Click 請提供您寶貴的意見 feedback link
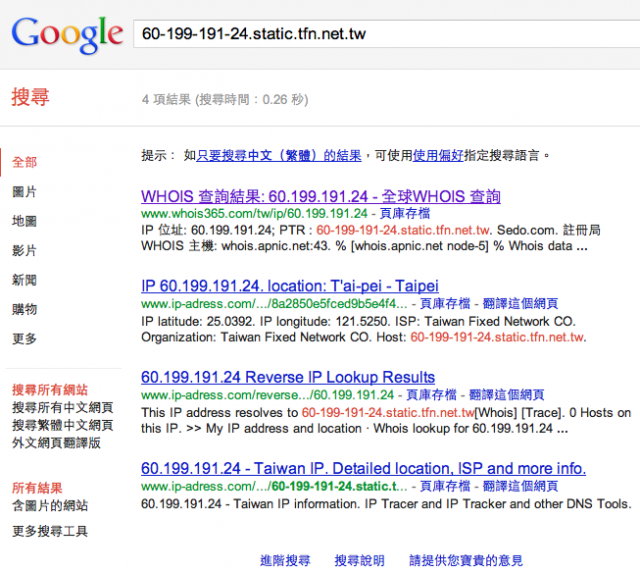The width and height of the screenshot is (640, 573). [466, 561]
